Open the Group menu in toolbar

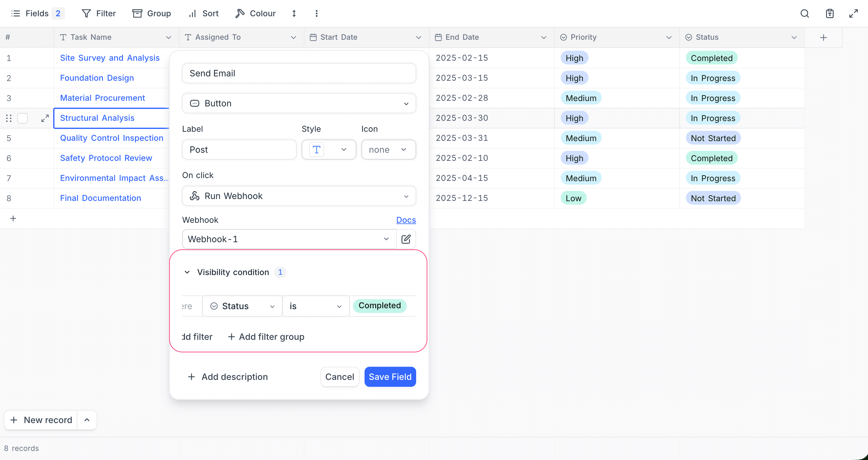(x=152, y=13)
